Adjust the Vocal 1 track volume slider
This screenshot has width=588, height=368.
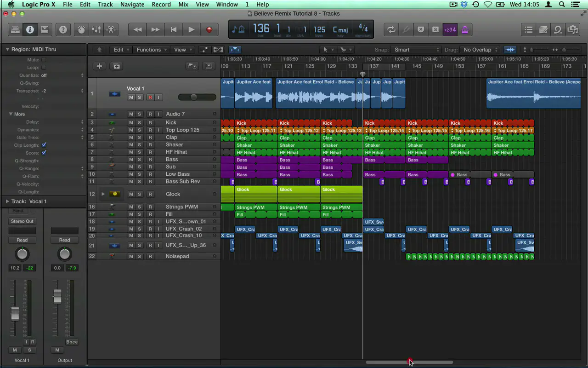(197, 97)
